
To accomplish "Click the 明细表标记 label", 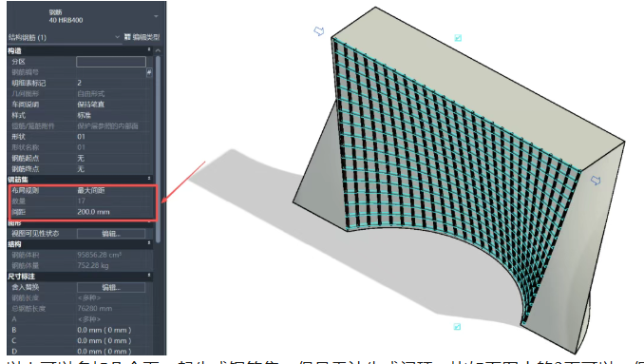I will (28, 83).
